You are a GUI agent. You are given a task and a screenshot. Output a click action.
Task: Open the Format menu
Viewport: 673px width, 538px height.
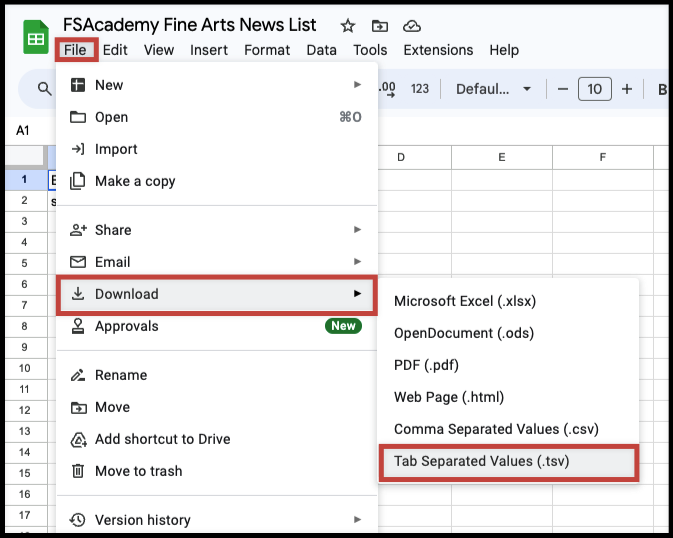click(x=267, y=50)
